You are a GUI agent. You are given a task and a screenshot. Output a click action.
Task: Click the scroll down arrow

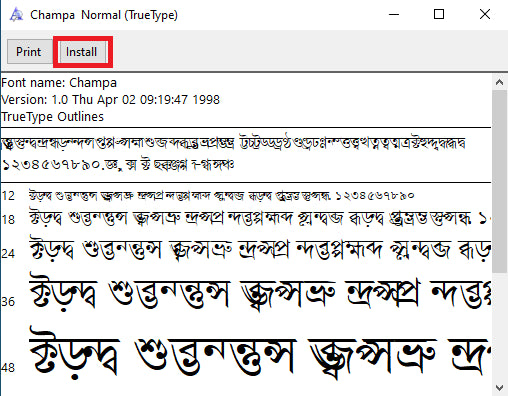click(x=499, y=388)
